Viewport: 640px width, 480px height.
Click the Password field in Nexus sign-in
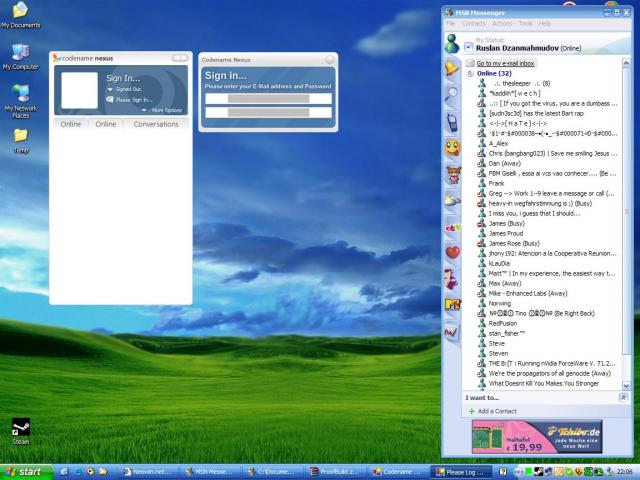(268, 112)
